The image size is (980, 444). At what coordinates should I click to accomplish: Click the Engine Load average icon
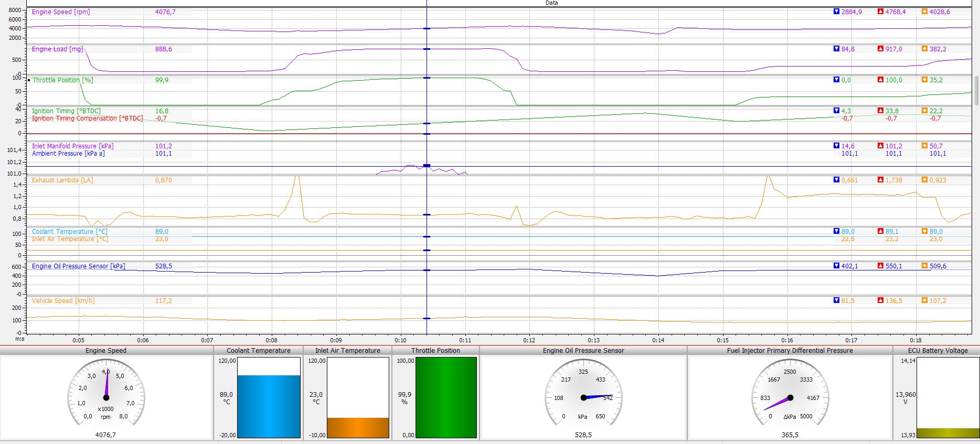pyautogui.click(x=924, y=49)
